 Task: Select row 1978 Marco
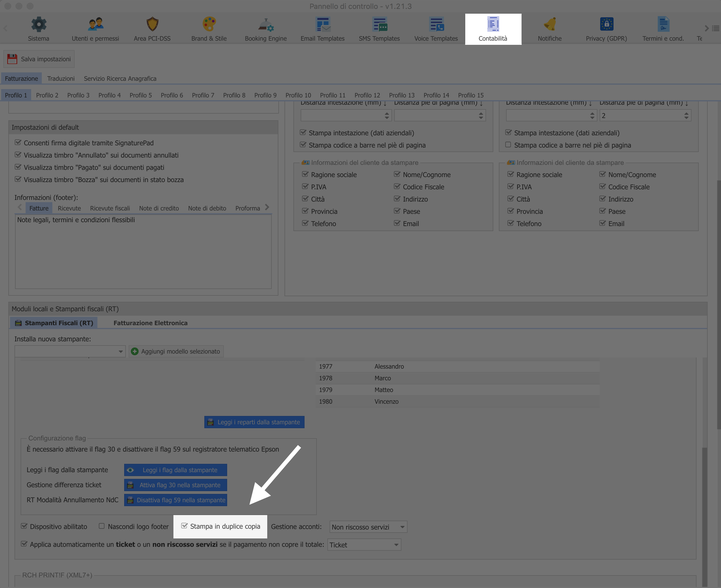(x=458, y=378)
